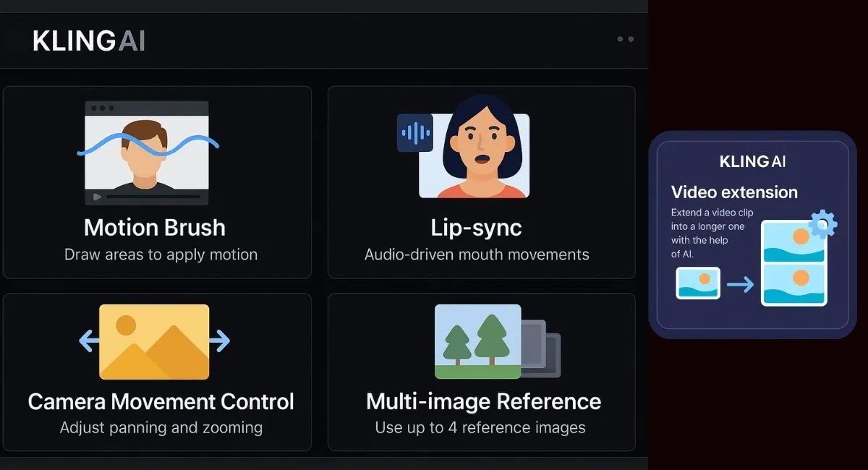Image resolution: width=868 pixels, height=470 pixels.
Task: Click the small single video thumbnail in Video extension
Action: [x=698, y=283]
